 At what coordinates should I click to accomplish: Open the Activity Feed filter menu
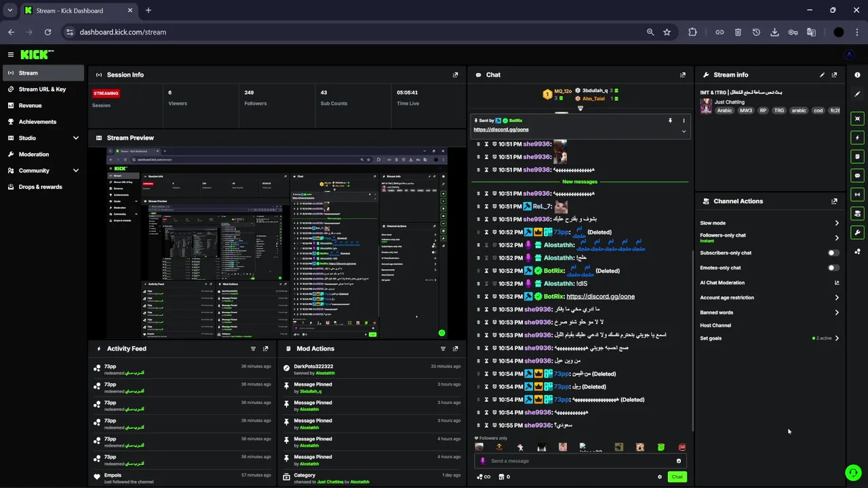(x=253, y=348)
